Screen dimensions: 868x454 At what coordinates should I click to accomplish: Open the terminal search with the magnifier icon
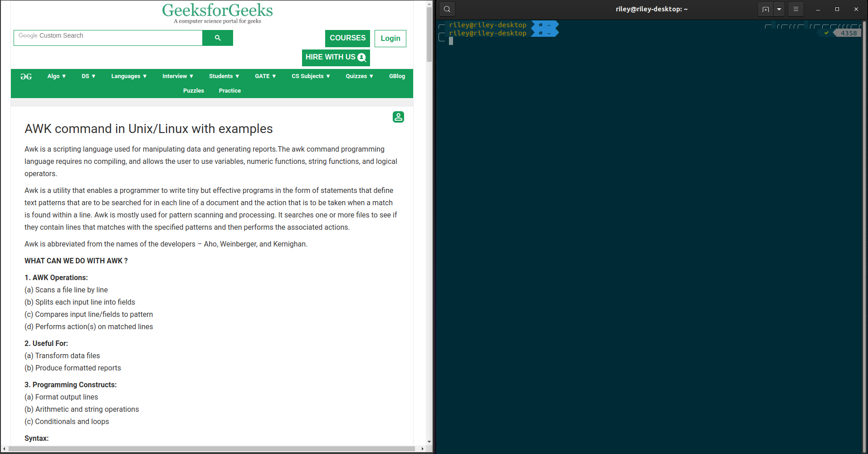pyautogui.click(x=446, y=9)
